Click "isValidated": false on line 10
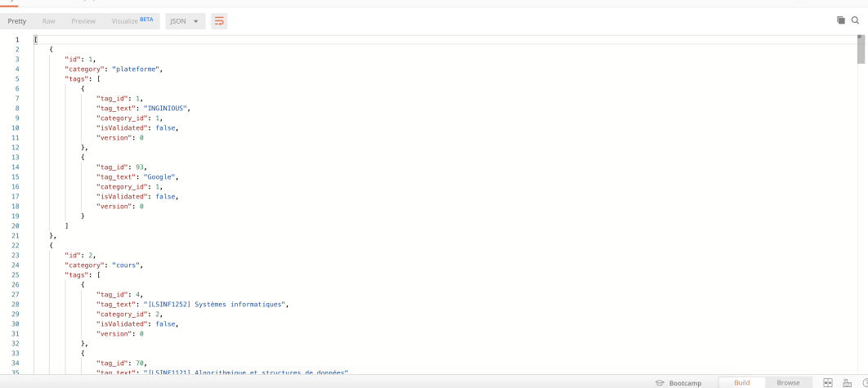Image resolution: width=868 pixels, height=388 pixels. (x=137, y=128)
